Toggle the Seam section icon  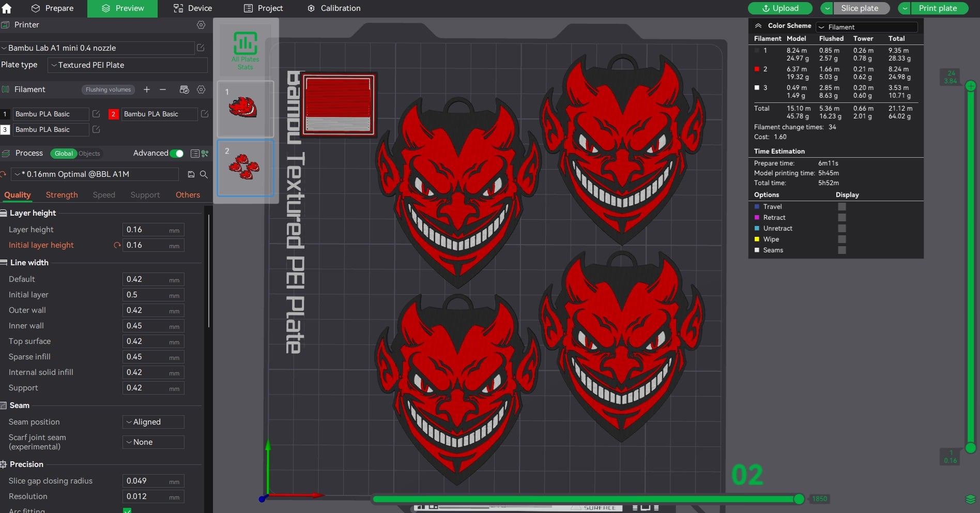click(x=4, y=405)
